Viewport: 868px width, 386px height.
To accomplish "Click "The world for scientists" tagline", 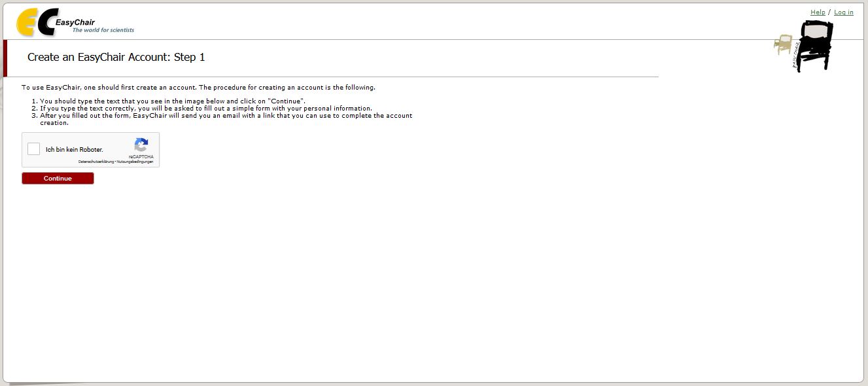I will click(x=103, y=30).
